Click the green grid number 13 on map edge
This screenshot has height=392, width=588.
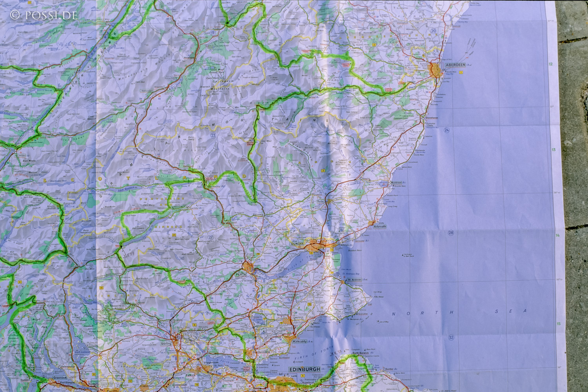[553, 150]
